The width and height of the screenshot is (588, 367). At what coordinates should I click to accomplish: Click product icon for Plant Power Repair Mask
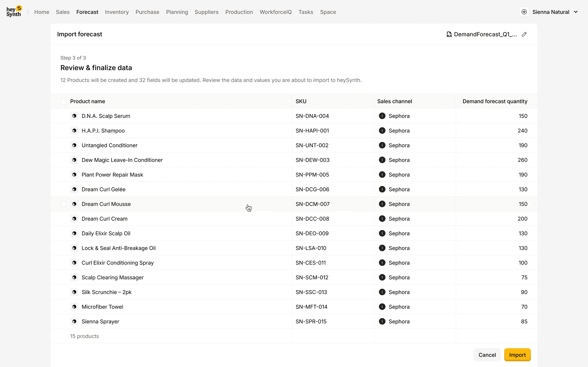click(x=74, y=174)
